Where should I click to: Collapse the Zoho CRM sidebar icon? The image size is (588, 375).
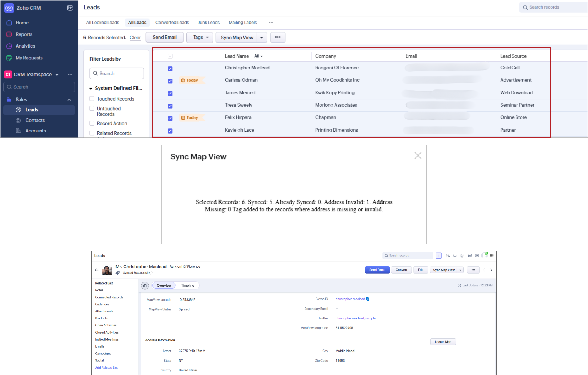pos(70,8)
